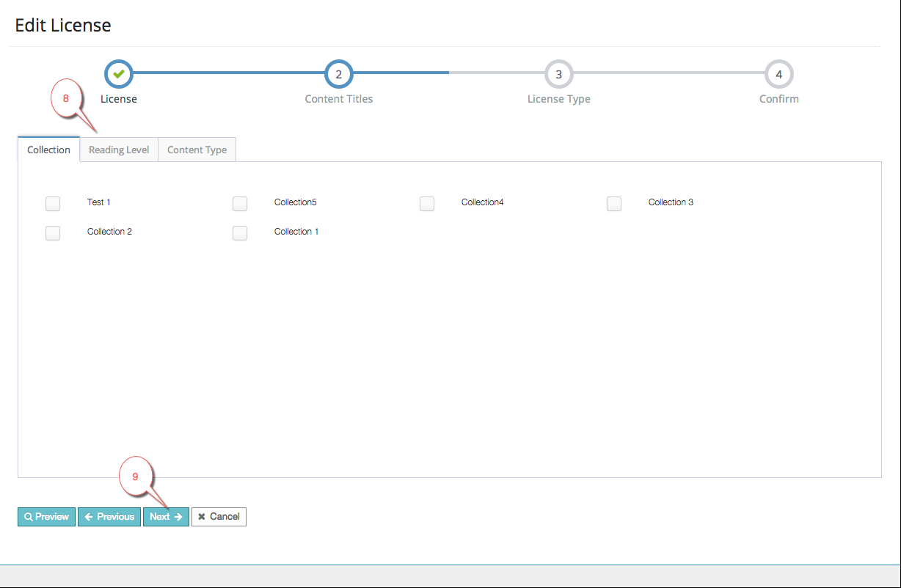Click the Collection 2 label text

coord(109,232)
